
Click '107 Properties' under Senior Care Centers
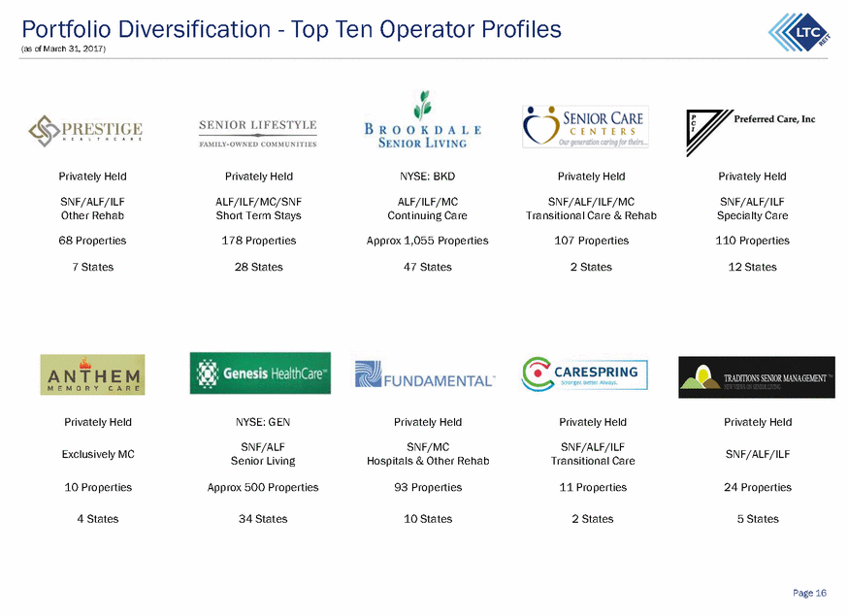(592, 241)
